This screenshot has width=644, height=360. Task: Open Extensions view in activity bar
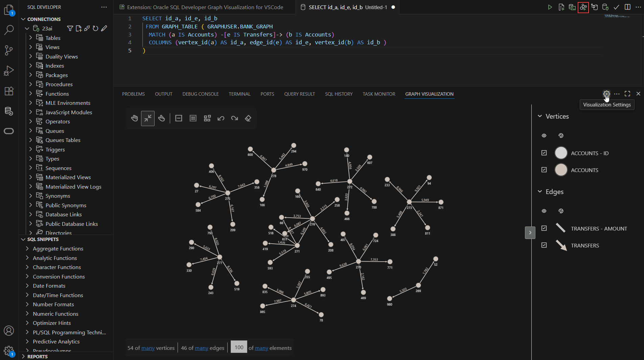click(9, 91)
